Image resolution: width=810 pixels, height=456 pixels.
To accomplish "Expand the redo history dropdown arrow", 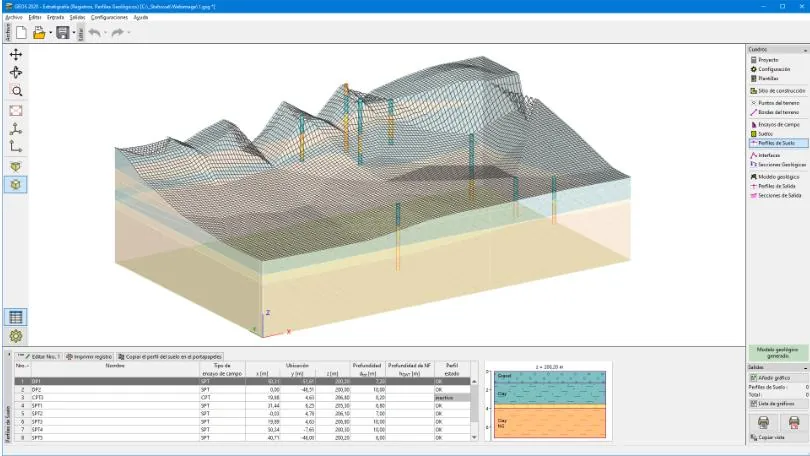I will (x=129, y=33).
